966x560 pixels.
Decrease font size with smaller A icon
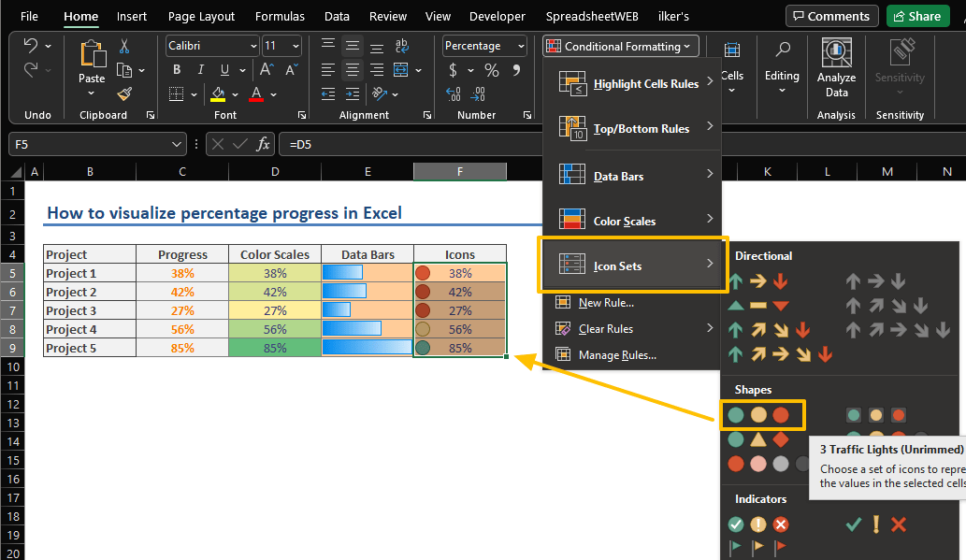pos(292,69)
